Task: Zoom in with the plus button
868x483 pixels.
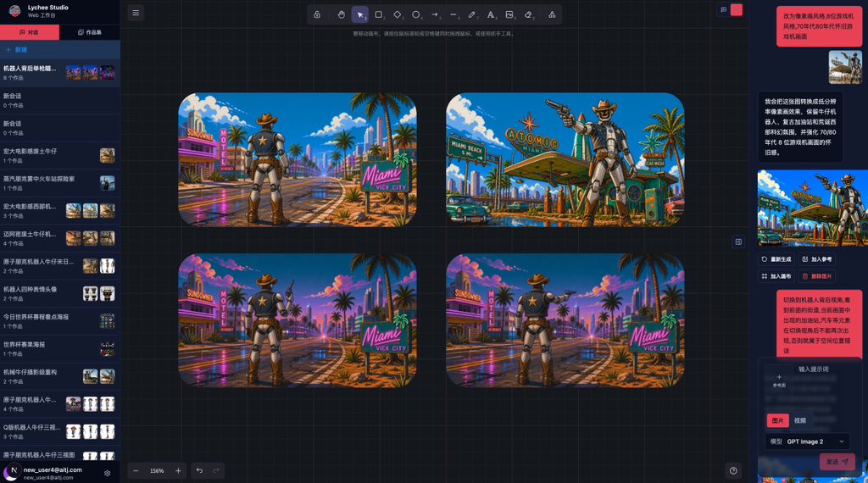Action: point(178,471)
